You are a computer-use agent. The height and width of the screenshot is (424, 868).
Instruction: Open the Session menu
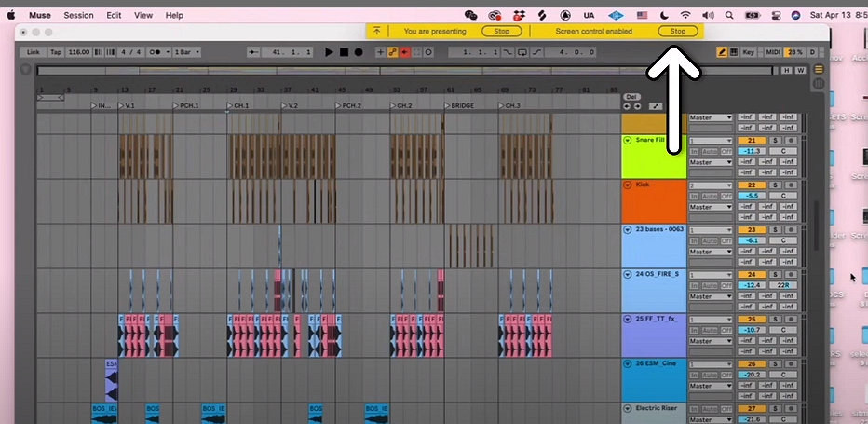point(78,16)
